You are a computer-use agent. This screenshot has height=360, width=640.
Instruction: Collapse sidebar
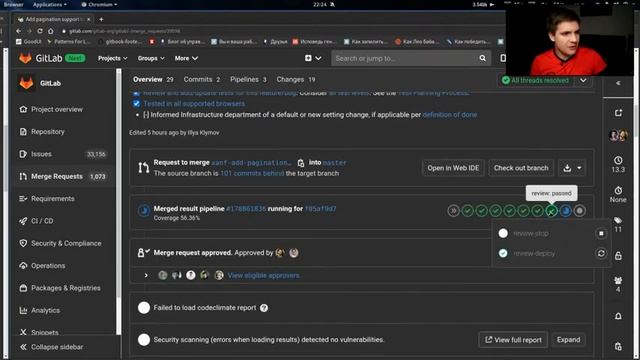tap(51, 347)
